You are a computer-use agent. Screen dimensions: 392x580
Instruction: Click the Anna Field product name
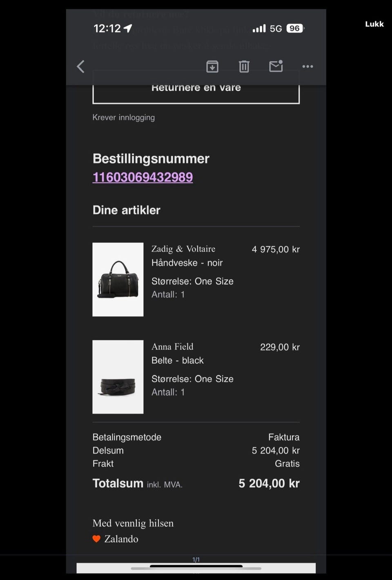point(172,347)
